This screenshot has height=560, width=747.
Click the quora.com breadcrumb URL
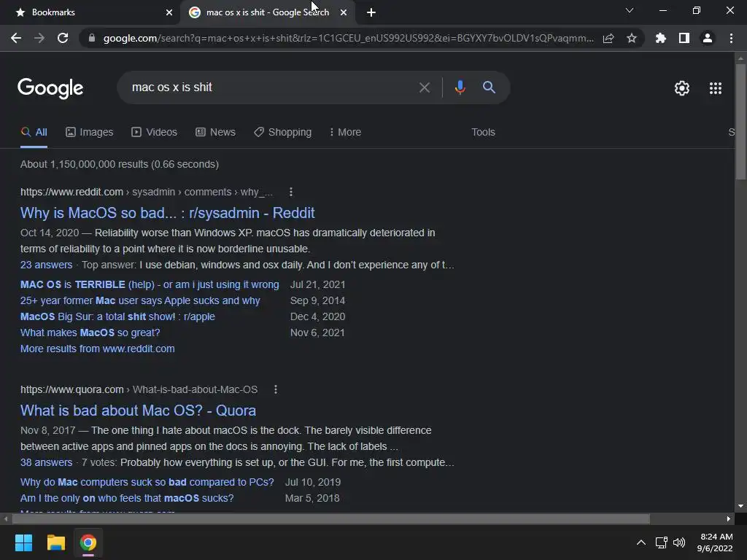point(139,389)
